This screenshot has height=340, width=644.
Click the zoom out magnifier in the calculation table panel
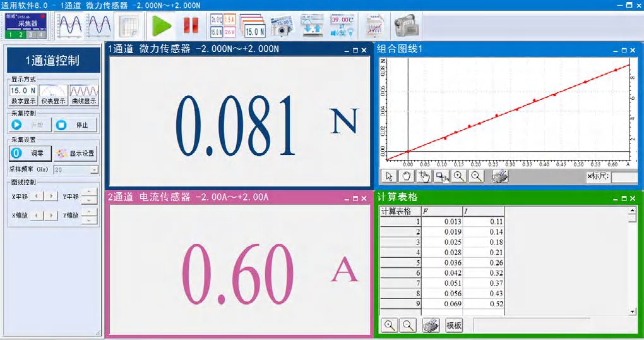tap(408, 325)
